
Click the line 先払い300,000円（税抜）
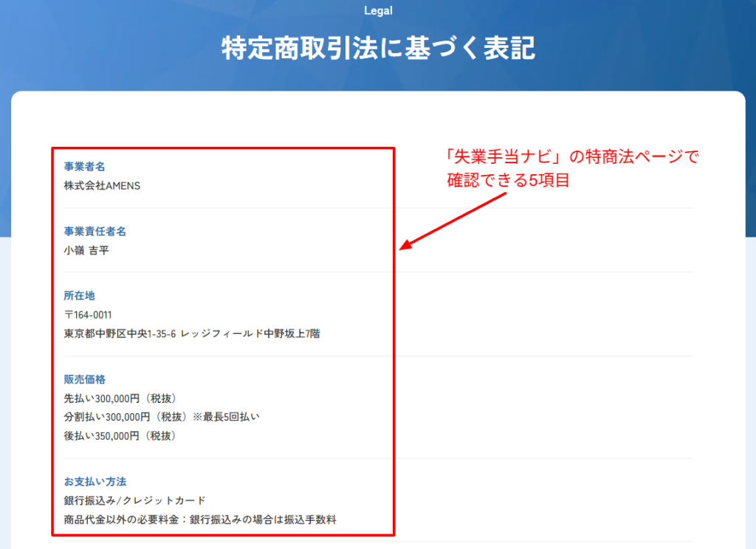122,398
